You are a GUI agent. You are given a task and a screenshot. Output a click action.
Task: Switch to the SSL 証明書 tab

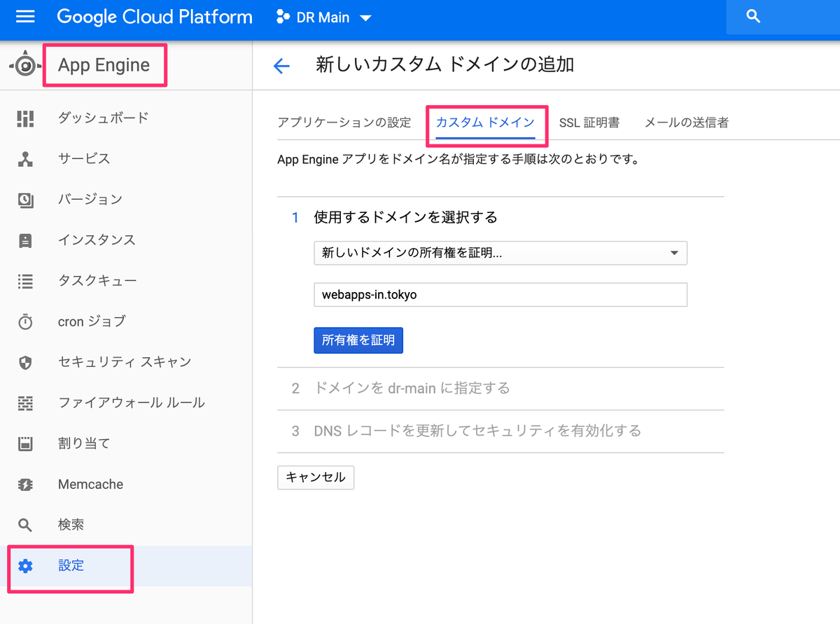[589, 123]
